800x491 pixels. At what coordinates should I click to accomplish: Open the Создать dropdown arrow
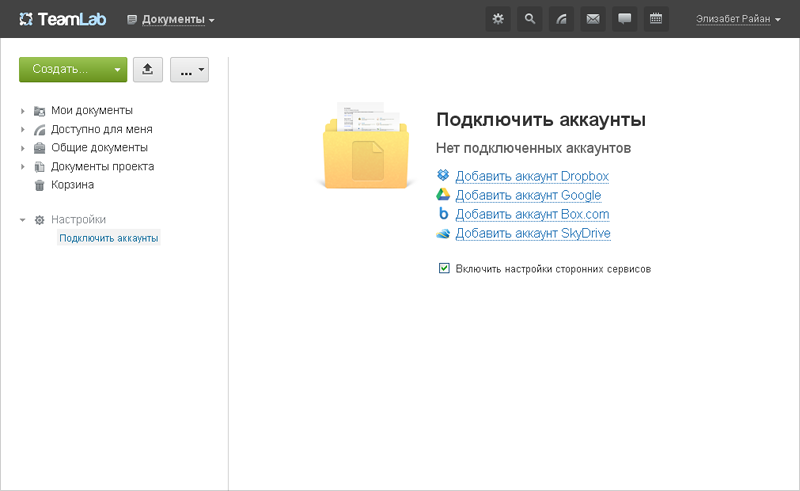117,69
